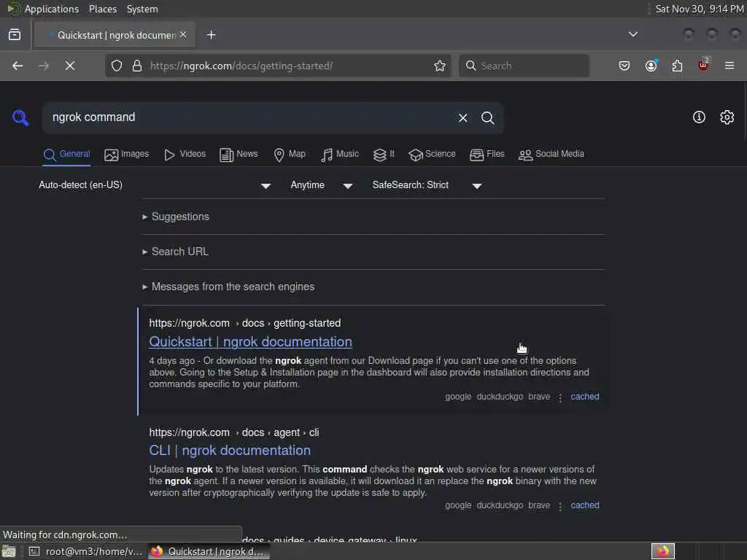Open the SafeSearch Strict dropdown

tap(427, 185)
